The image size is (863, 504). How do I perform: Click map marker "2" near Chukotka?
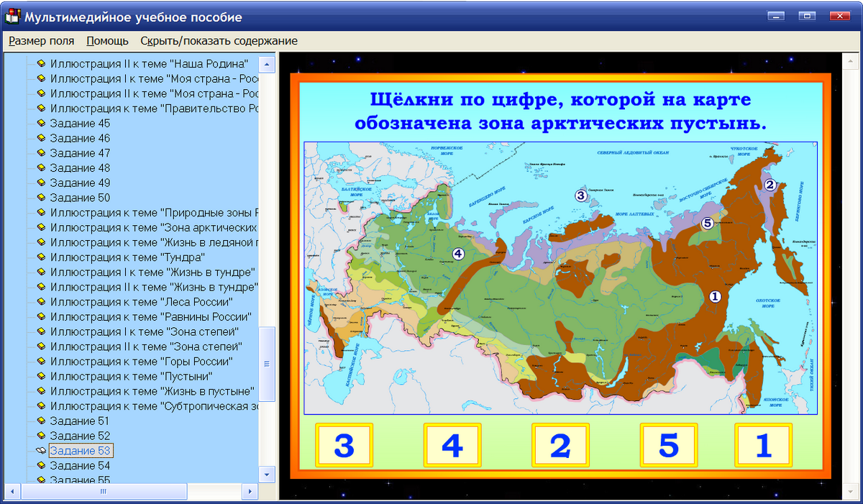point(771,185)
